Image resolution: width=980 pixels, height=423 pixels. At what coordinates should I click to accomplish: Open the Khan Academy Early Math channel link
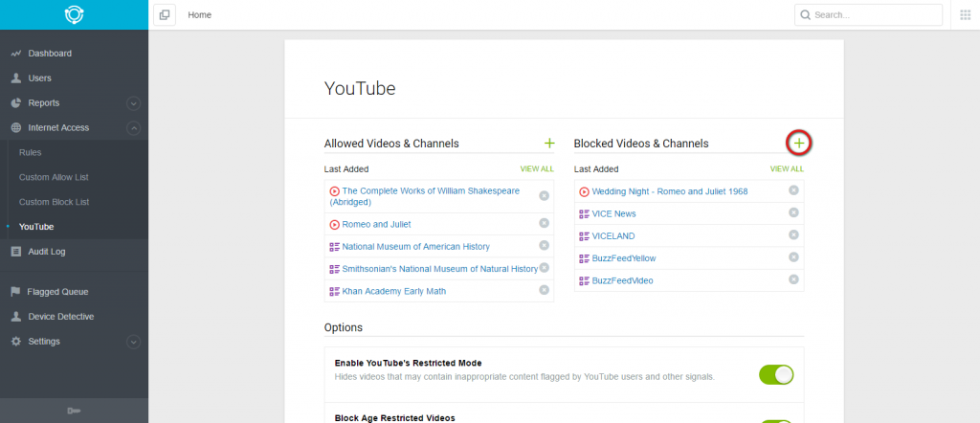pos(393,291)
